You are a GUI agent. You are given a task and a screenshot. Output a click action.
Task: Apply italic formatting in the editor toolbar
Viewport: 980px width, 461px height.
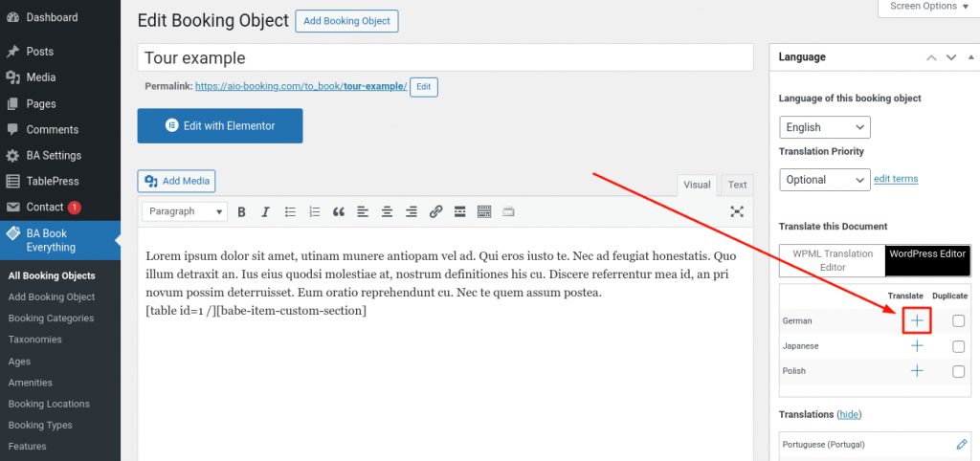click(x=265, y=211)
